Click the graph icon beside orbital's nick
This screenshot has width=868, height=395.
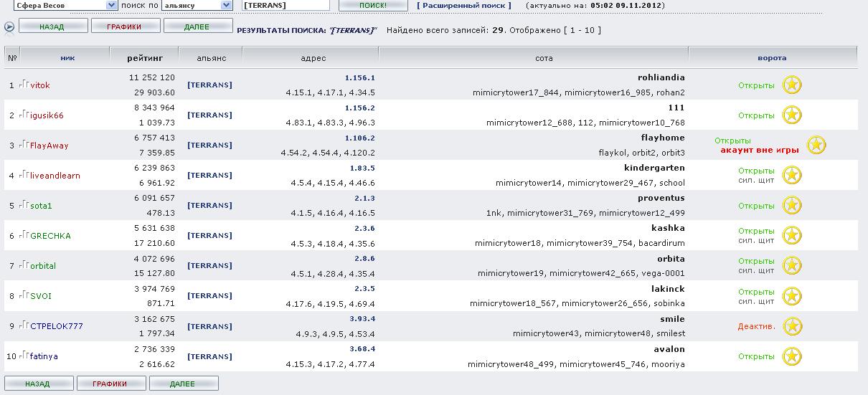[24, 265]
